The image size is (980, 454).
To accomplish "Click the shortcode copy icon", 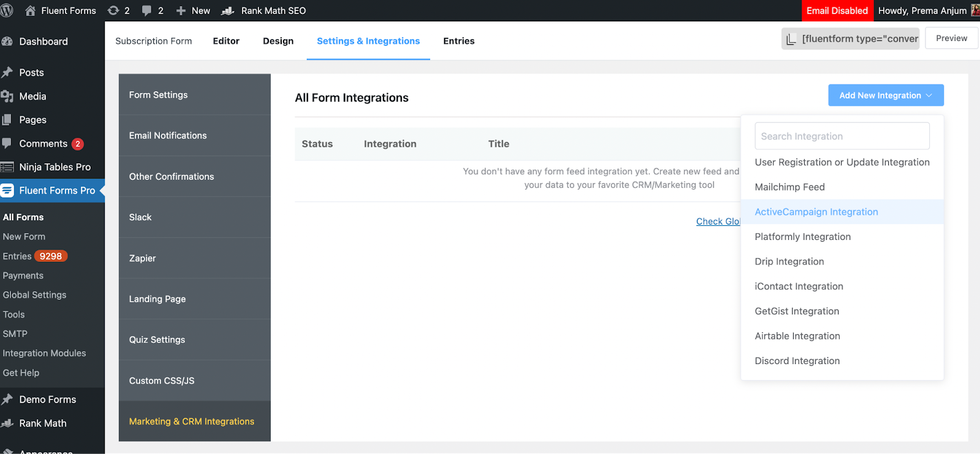I will [x=791, y=39].
